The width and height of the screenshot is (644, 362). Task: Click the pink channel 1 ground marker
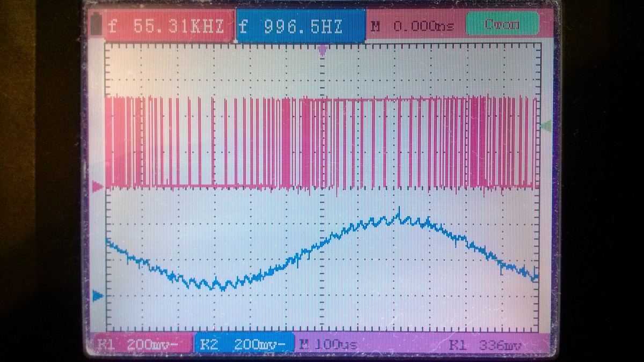98,187
